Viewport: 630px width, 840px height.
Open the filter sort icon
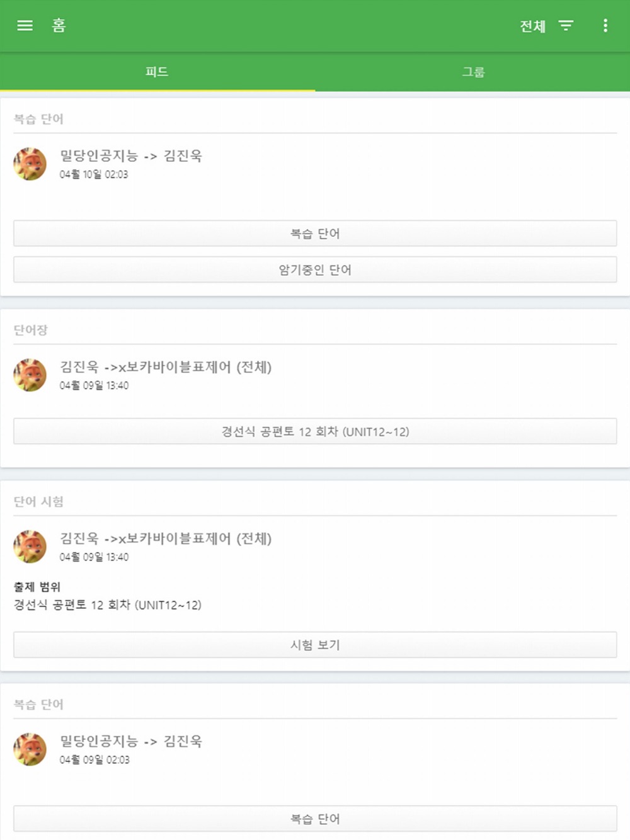pos(566,26)
